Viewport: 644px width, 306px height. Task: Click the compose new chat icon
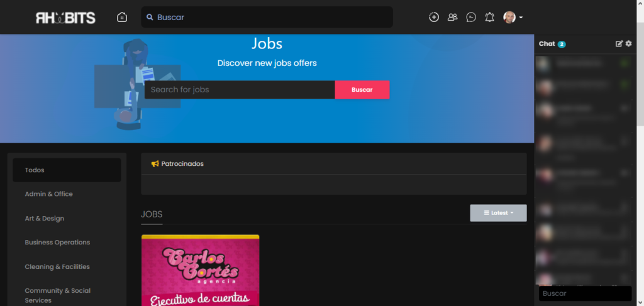click(619, 44)
